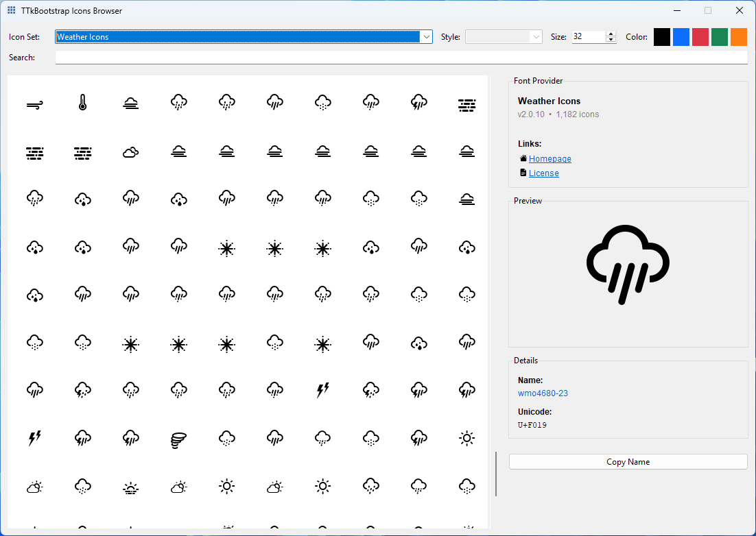Select the plain cloud icon
The image size is (756, 536).
pos(131,152)
